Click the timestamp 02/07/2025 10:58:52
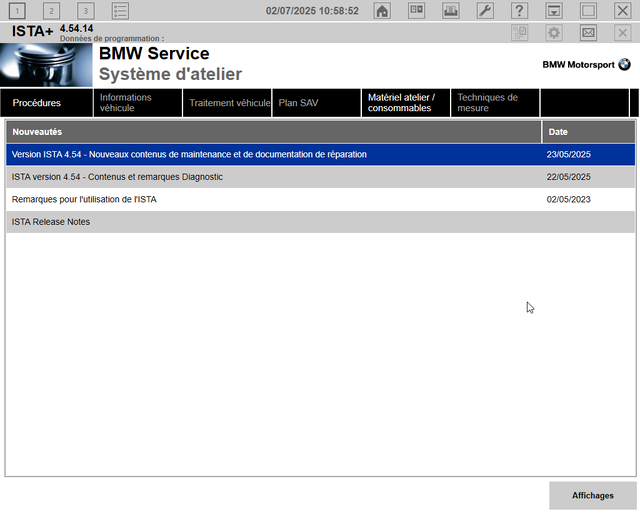The height and width of the screenshot is (514, 640). [312, 11]
